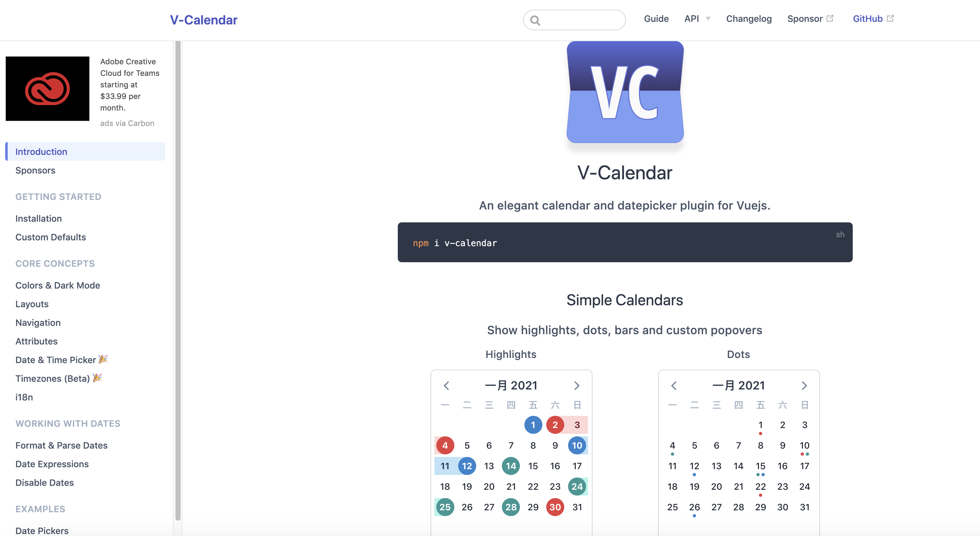The image size is (980, 536).
Task: Go to previous month on Highlights calendar
Action: coord(446,386)
